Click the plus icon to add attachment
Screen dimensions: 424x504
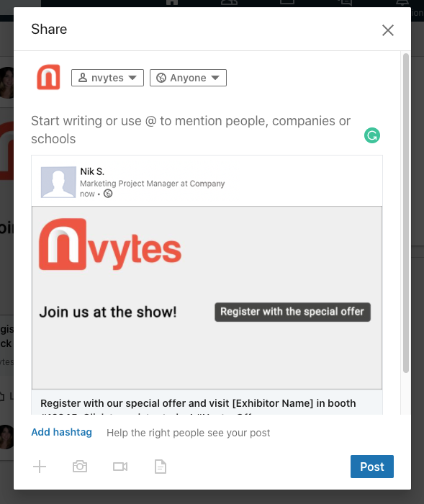(40, 467)
